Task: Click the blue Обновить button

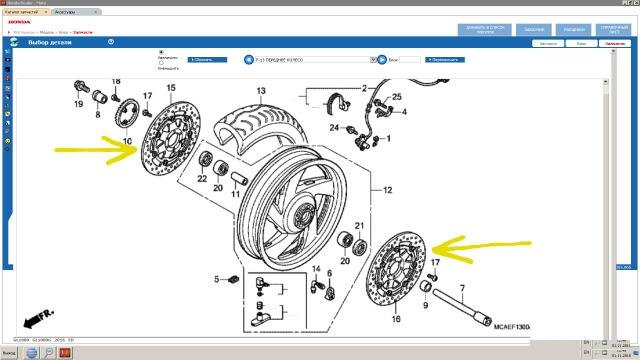Action: 207,60
